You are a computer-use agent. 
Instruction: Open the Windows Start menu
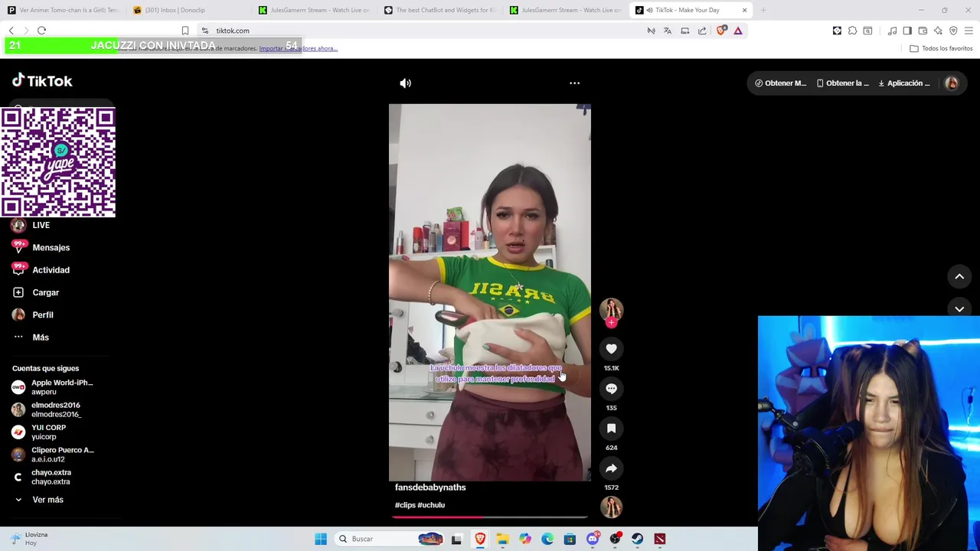(321, 539)
